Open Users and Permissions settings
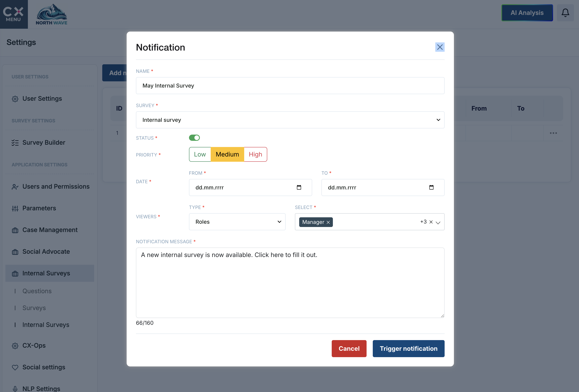579x392 pixels. pos(56,186)
